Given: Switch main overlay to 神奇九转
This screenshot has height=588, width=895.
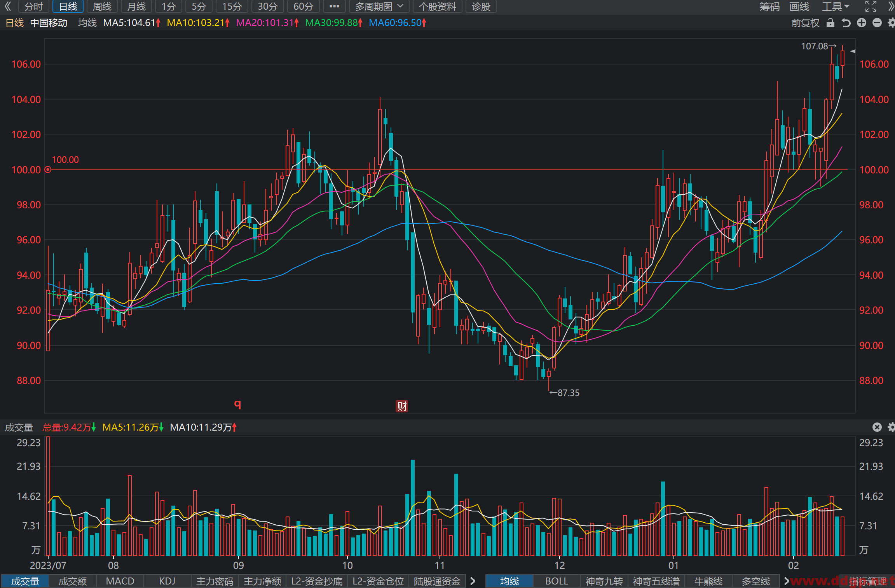Looking at the screenshot, I should click(x=604, y=581).
